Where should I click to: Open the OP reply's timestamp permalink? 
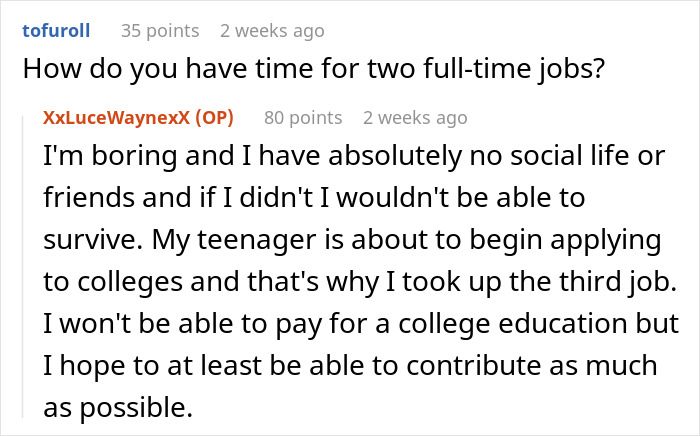(415, 118)
